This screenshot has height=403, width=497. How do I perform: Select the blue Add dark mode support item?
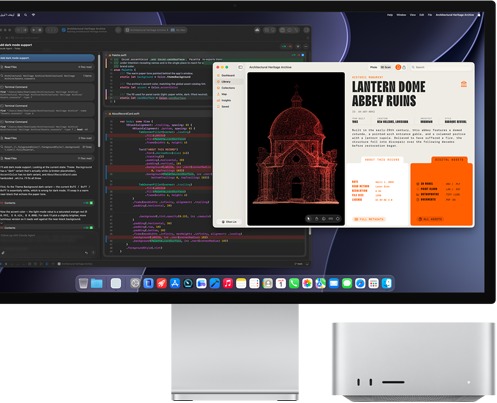47,58
